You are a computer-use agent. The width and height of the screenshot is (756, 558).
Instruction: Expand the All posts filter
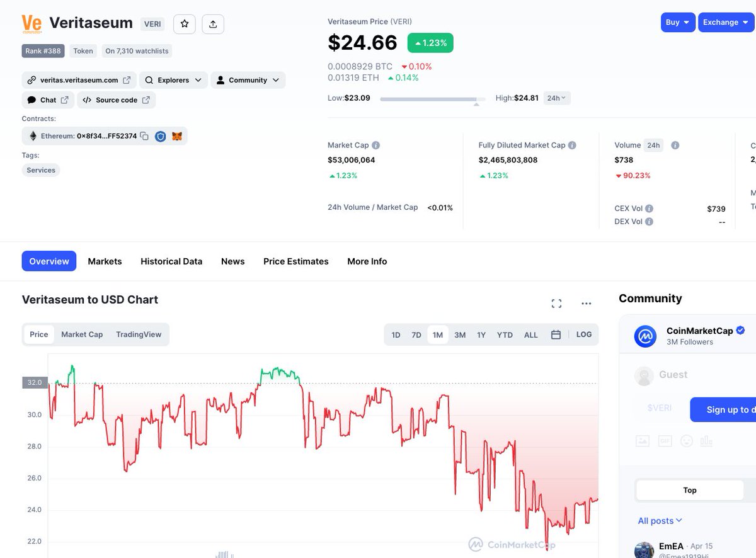660,521
